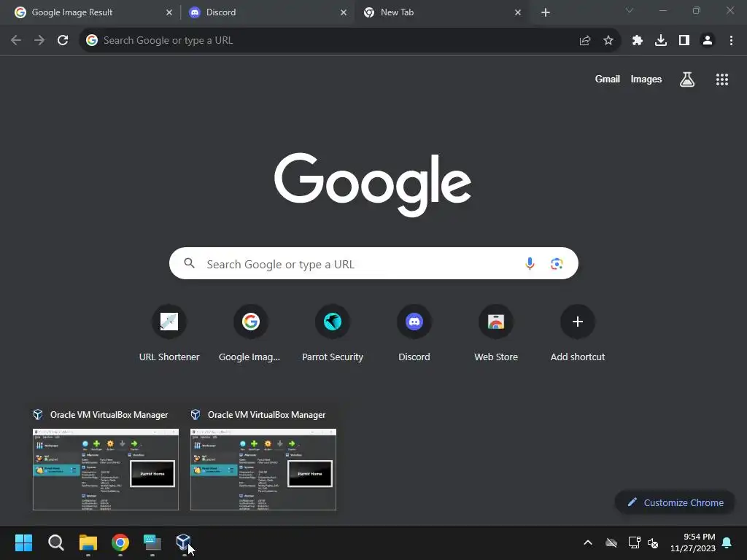Open the Images link
747x560 pixels.
(646, 79)
